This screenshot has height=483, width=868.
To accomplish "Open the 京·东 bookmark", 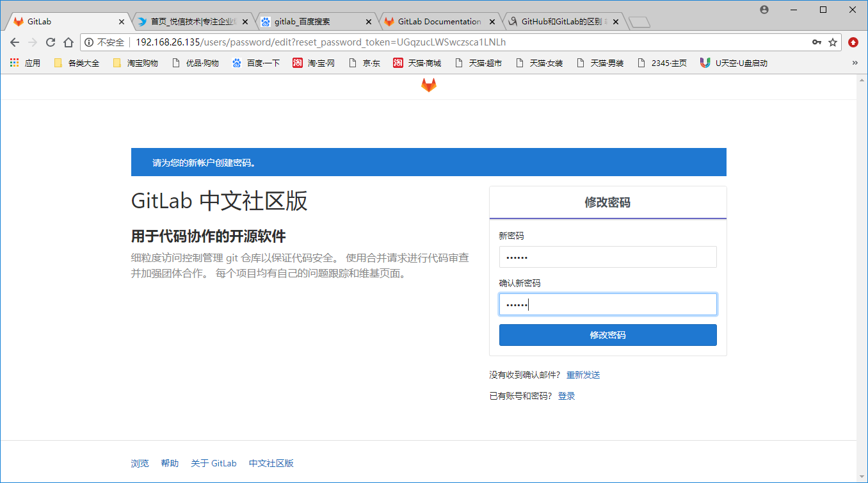I will pos(364,63).
